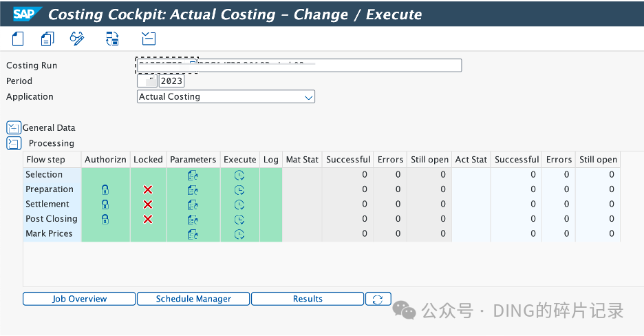Click the red X Locked icon for Settlement
644x336 pixels.
point(148,204)
